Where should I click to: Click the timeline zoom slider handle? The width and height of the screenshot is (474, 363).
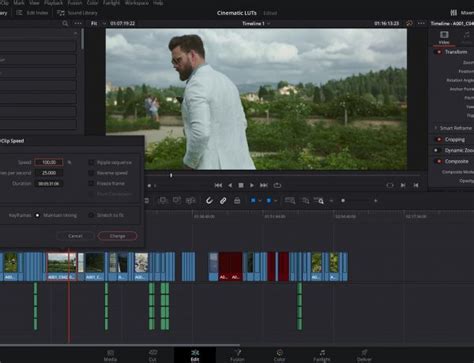pyautogui.click(x=343, y=201)
